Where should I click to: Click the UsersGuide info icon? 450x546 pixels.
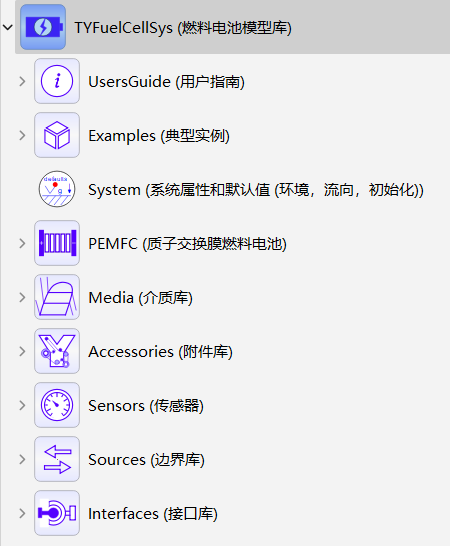click(57, 81)
